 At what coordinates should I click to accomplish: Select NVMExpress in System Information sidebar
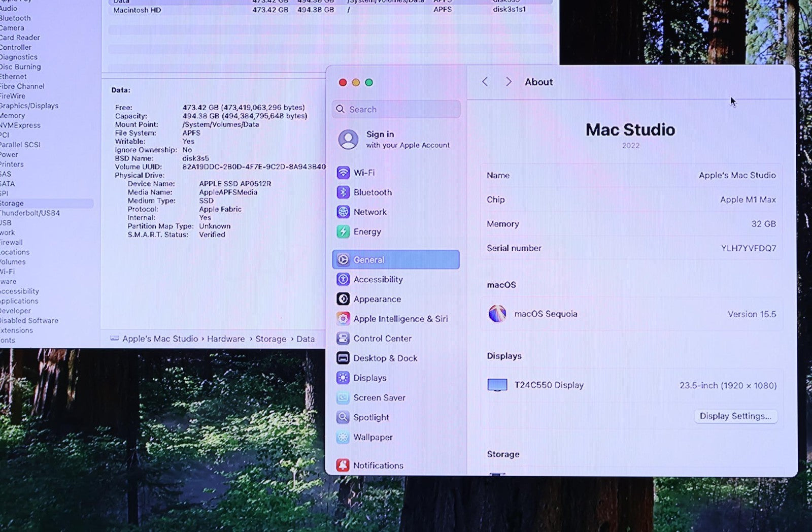click(x=20, y=125)
